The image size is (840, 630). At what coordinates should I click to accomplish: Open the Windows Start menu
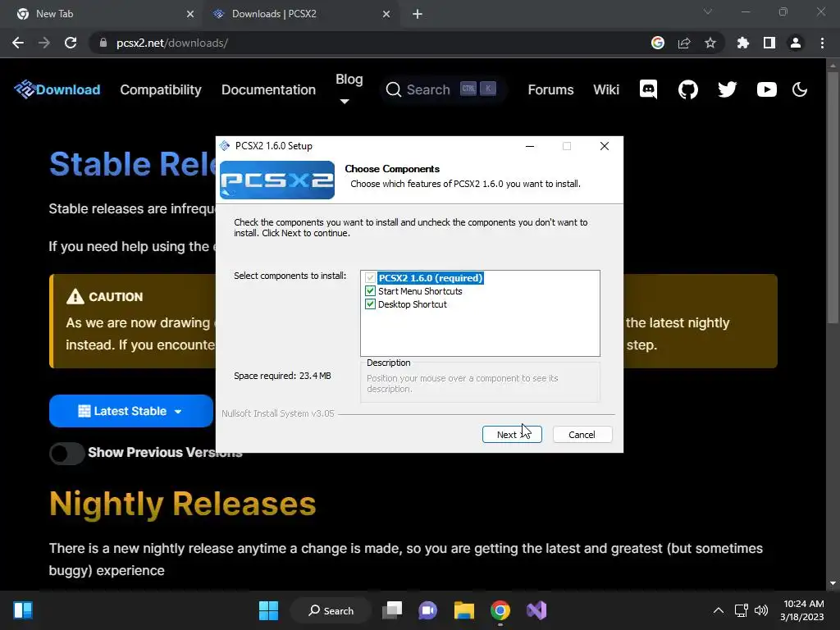(x=268, y=610)
